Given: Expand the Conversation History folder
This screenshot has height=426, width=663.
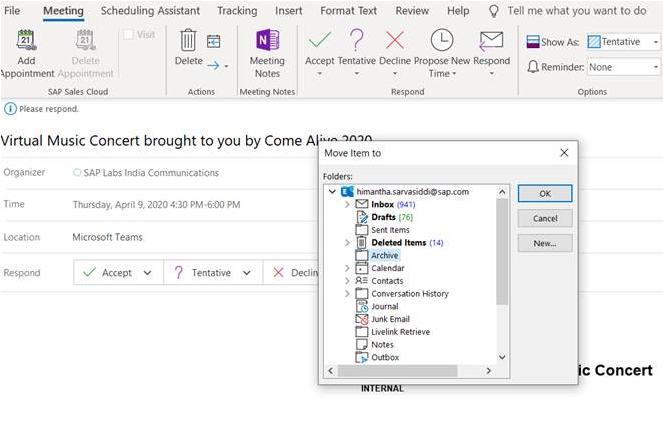Looking at the screenshot, I should tap(347, 293).
